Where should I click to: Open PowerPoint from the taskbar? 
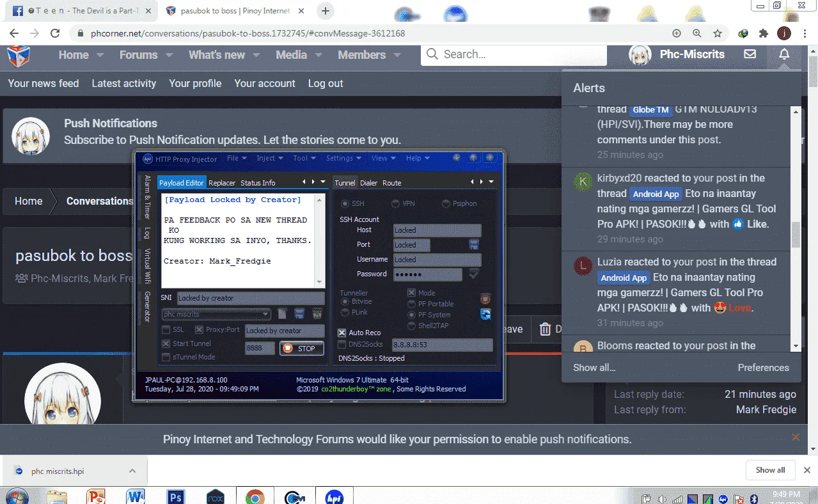(x=96, y=496)
